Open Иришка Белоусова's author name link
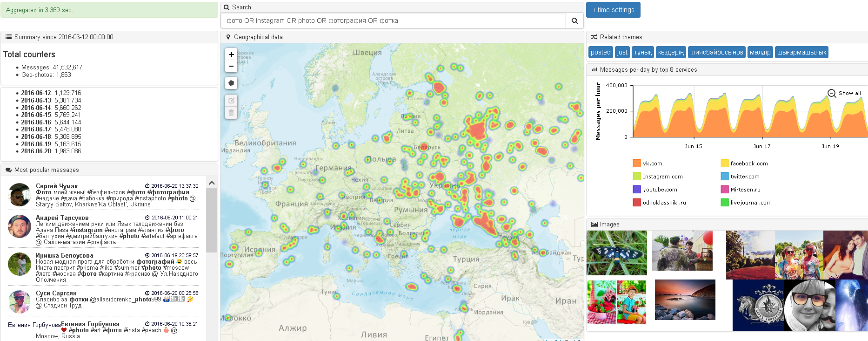Screen dimensions: 868x341 (65, 255)
